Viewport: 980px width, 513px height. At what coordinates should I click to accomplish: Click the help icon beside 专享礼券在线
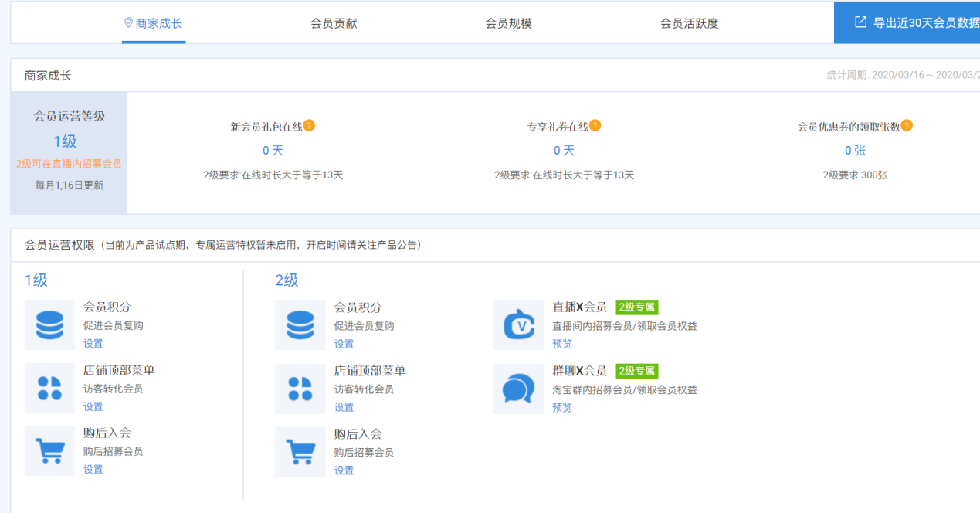[595, 125]
